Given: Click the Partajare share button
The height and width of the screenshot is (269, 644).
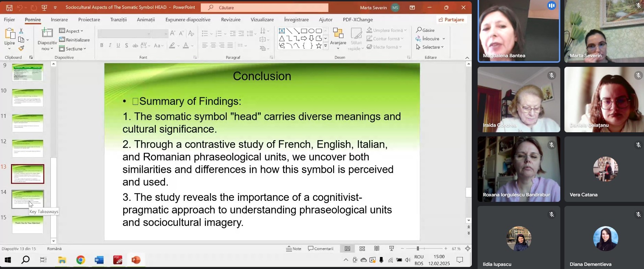Looking at the screenshot, I should pos(451,20).
